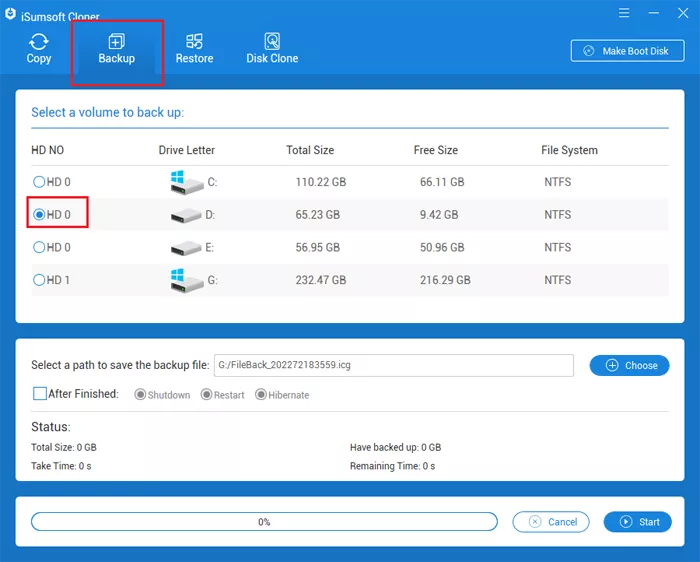
Task: Select the HD 0 radio for C: volume
Action: coord(39,182)
